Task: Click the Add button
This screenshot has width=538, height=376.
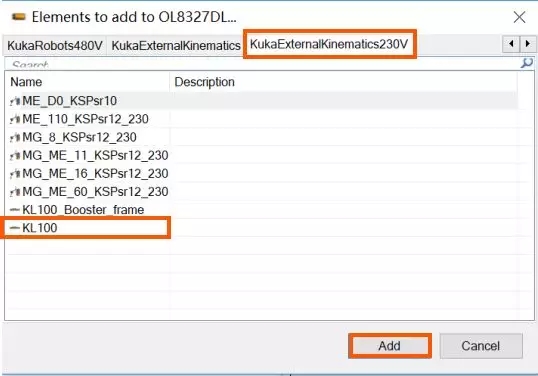Action: click(x=390, y=346)
